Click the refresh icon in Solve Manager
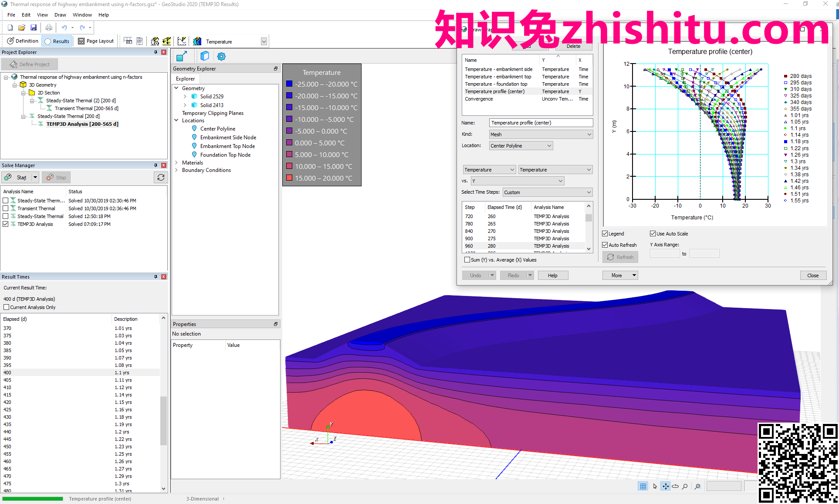This screenshot has width=839, height=504. [x=161, y=177]
